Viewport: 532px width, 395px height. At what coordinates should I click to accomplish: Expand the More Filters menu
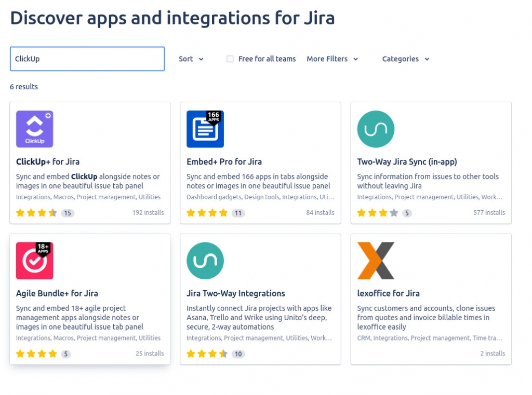point(332,59)
